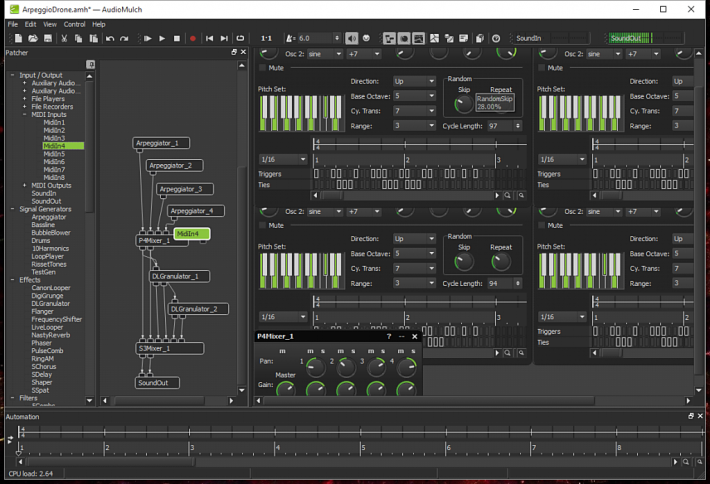Select the SoundOut node in the patcher
This screenshot has width=710, height=484.
(157, 383)
